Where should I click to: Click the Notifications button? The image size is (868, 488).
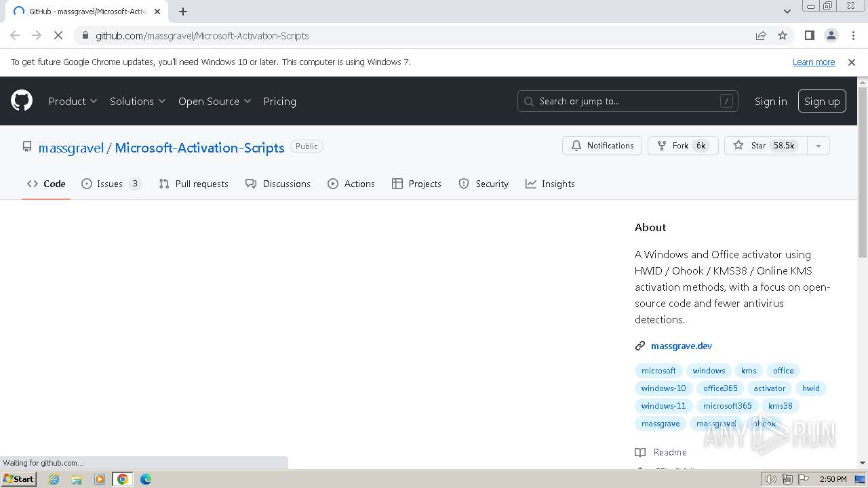[602, 146]
